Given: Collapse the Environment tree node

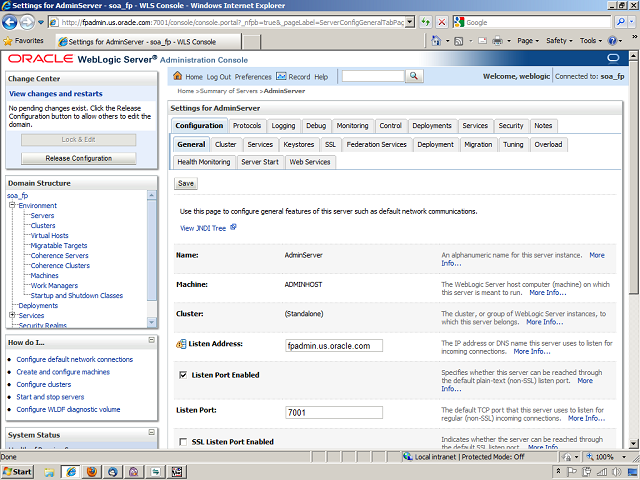Looking at the screenshot, I should pos(13,205).
